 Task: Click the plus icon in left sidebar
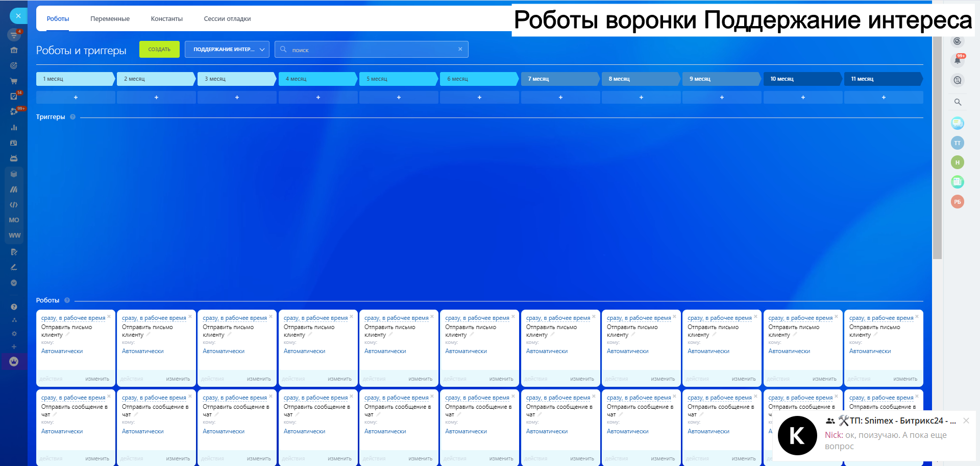click(14, 346)
